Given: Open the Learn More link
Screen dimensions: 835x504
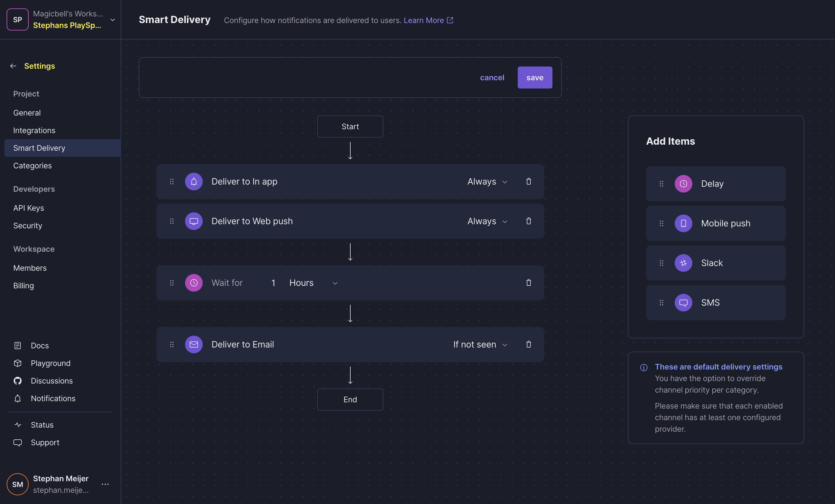Looking at the screenshot, I should click(428, 20).
